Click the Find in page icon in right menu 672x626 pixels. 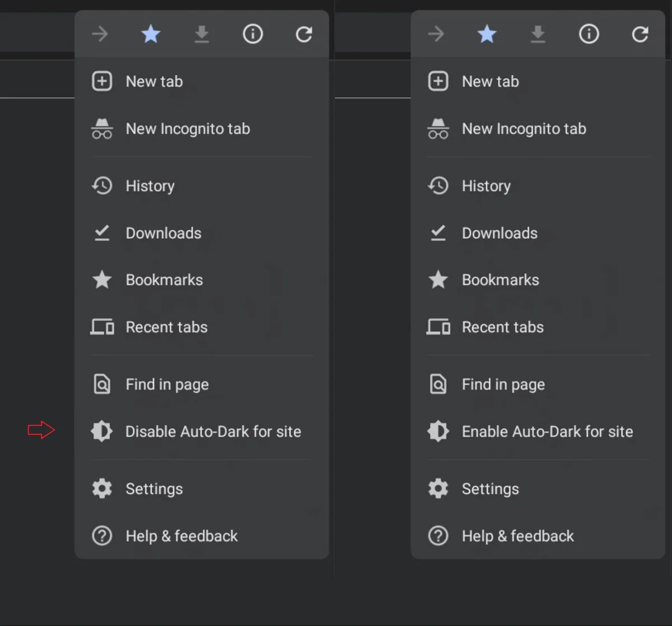[438, 384]
